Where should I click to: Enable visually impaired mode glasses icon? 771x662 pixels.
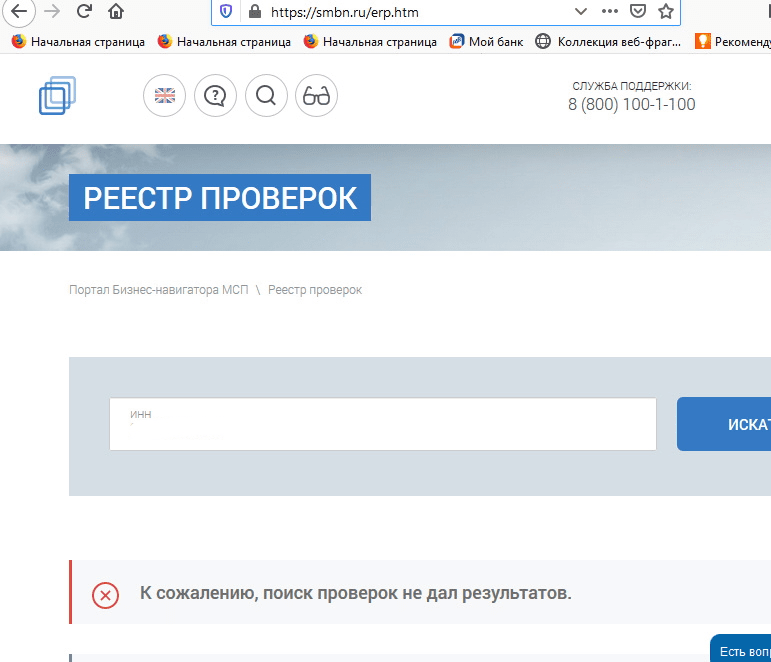click(x=316, y=95)
